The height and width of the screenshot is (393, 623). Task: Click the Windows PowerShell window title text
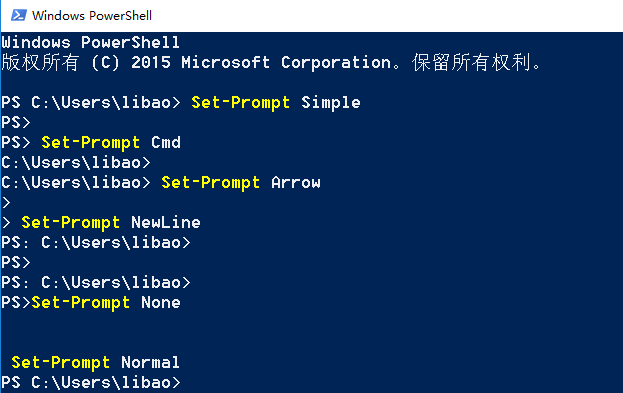point(92,15)
